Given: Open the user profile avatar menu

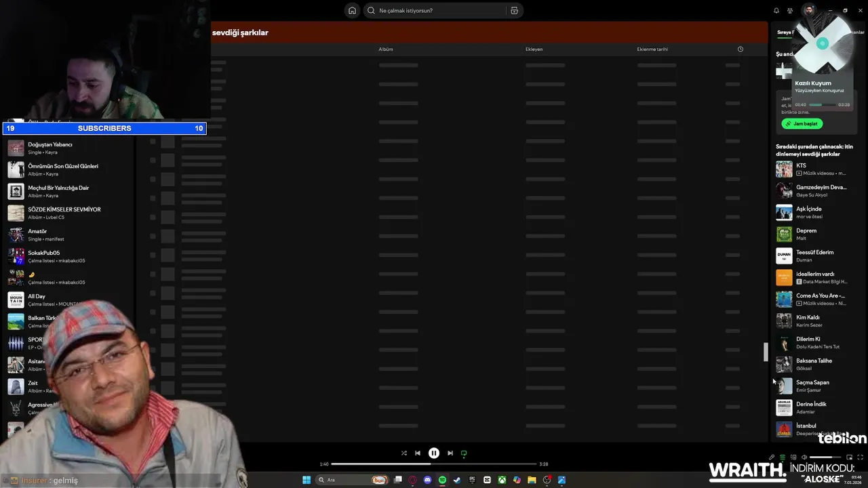Looking at the screenshot, I should pyautogui.click(x=808, y=10).
